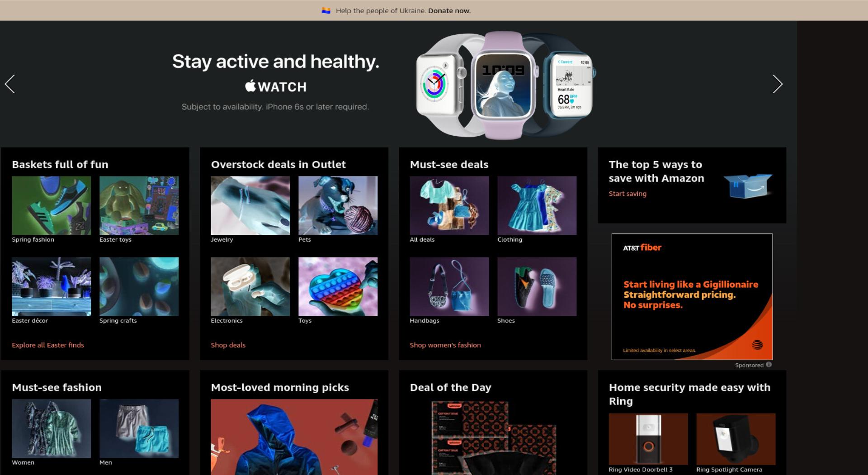Screen dimensions: 868x475
Task: Click the Amazon box icon
Action: click(x=748, y=185)
